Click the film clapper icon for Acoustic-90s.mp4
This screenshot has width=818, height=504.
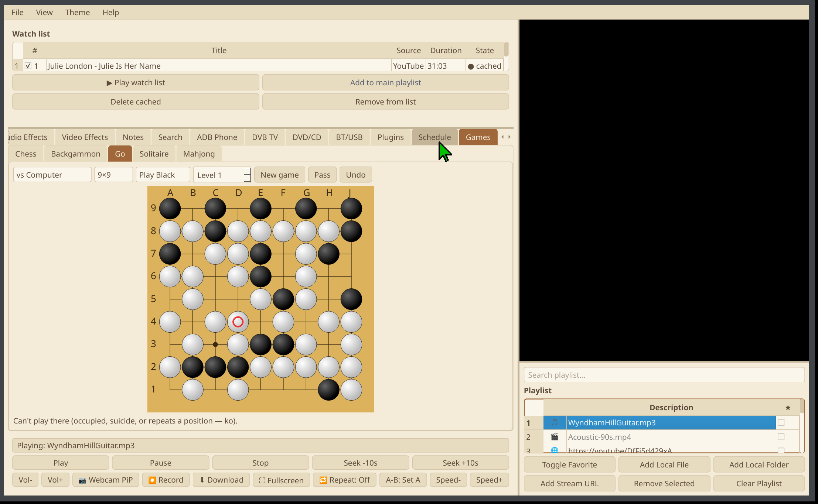click(x=555, y=437)
